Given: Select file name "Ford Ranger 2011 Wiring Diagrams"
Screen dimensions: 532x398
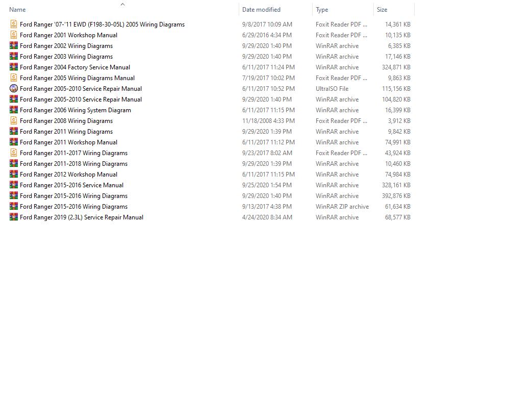Looking at the screenshot, I should [x=66, y=131].
